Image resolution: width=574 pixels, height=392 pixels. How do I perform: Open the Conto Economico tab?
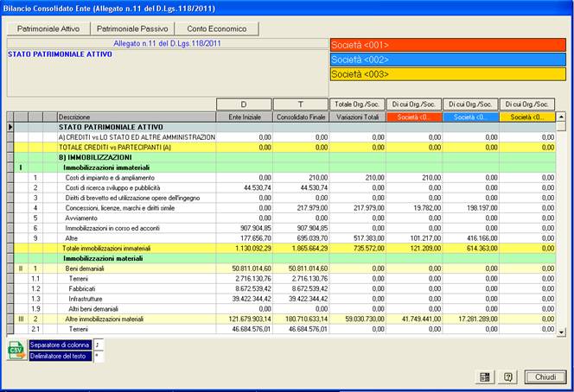(x=217, y=28)
